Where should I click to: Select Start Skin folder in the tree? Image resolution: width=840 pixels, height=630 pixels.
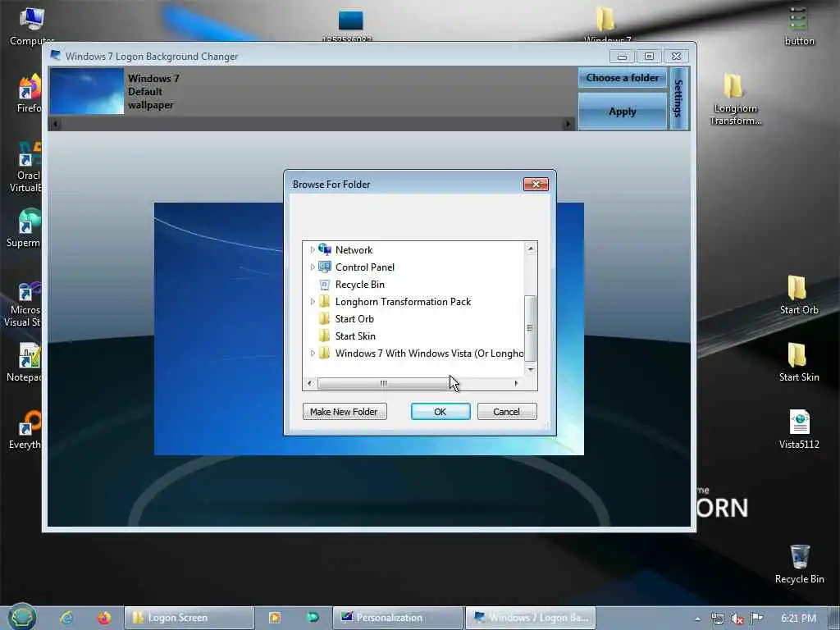355,336
